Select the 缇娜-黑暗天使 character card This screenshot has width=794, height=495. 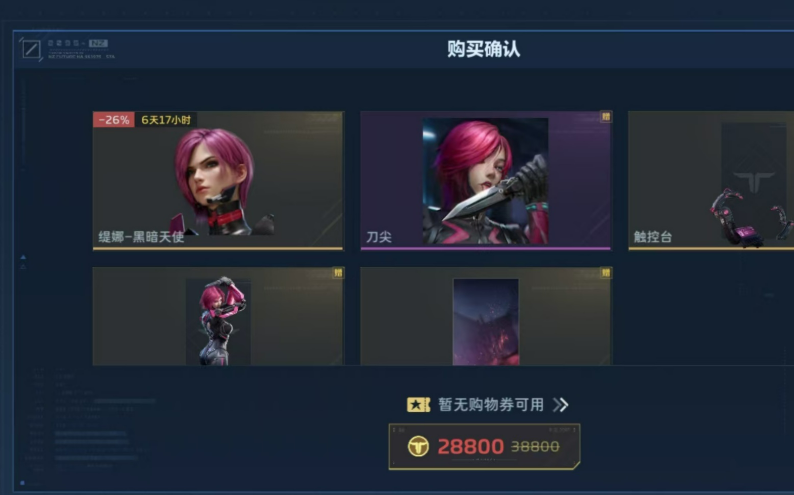[x=218, y=181]
